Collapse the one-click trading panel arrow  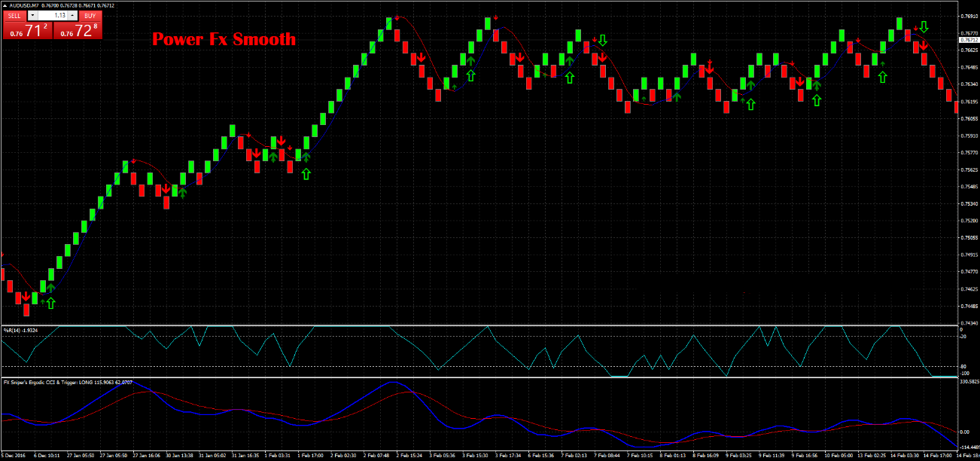tap(5, 5)
